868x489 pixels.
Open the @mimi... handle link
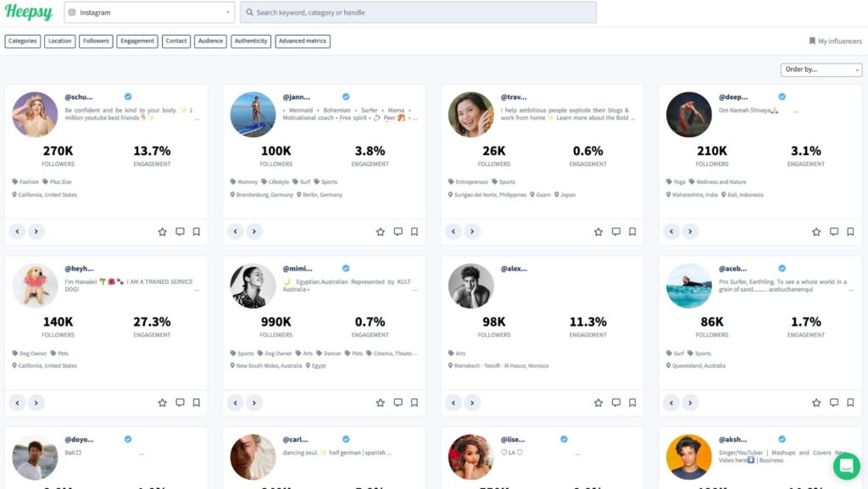[298, 269]
